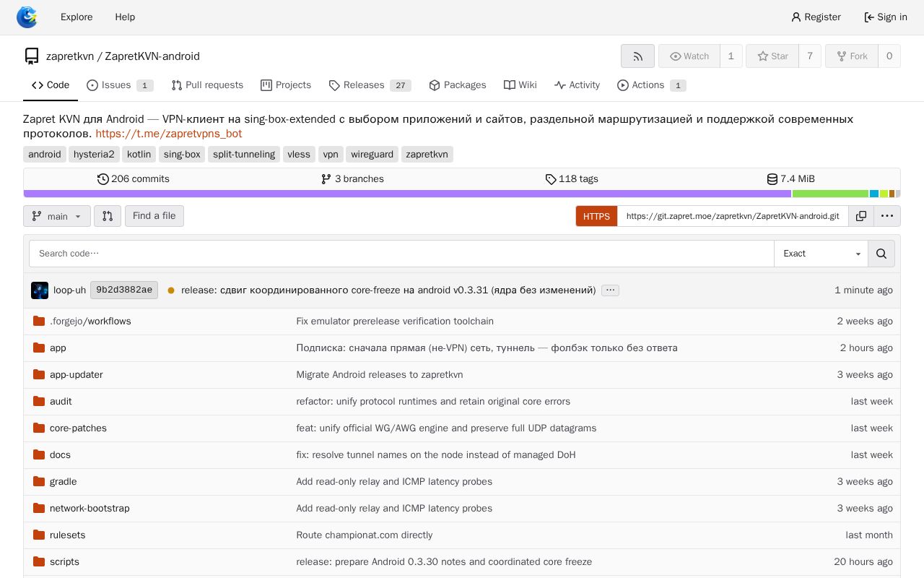Click the Sign in link
The image size is (924, 578).
click(x=886, y=17)
